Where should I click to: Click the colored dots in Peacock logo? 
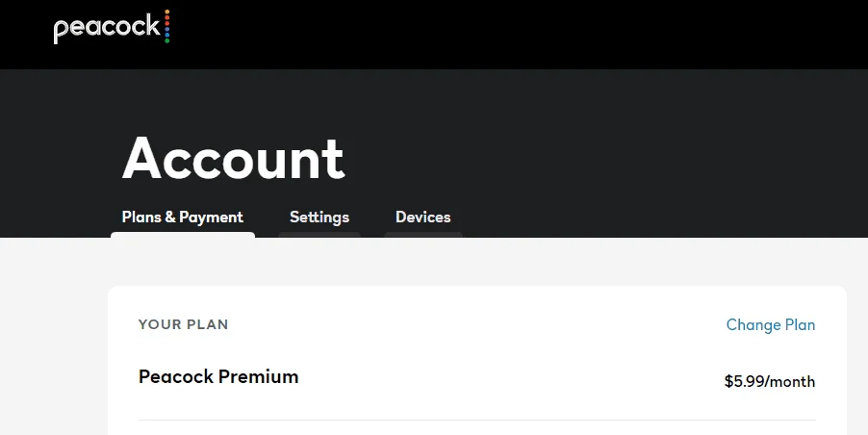[x=167, y=26]
